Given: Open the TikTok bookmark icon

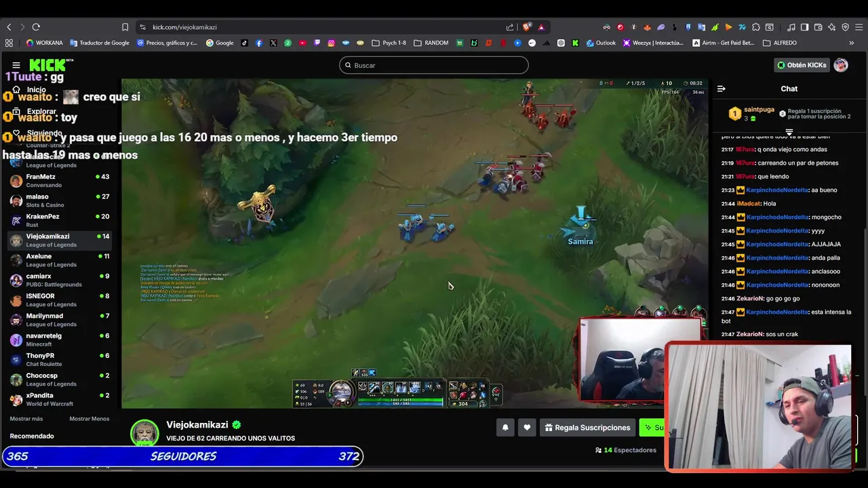Looking at the screenshot, I should click(x=244, y=43).
